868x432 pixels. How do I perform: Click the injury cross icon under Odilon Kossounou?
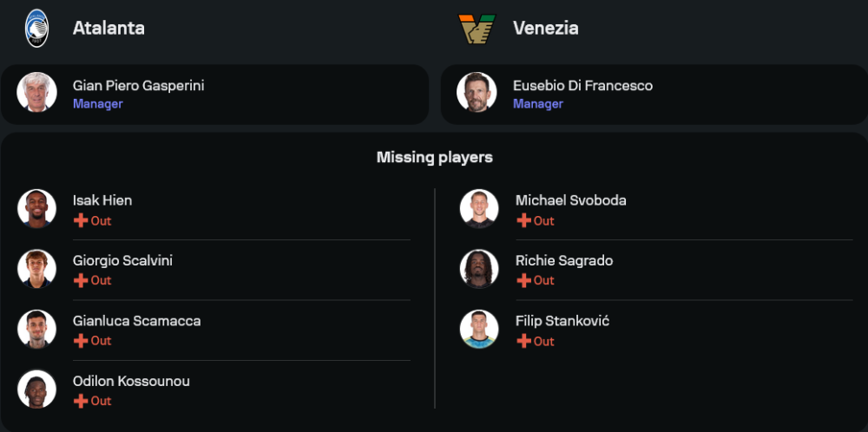[81, 401]
